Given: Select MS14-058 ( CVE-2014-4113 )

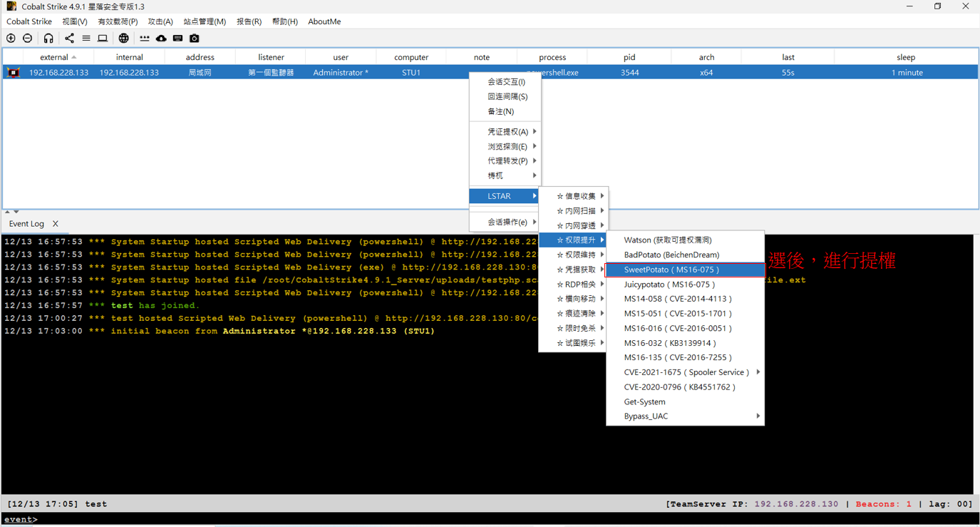Looking at the screenshot, I should pyautogui.click(x=685, y=299).
